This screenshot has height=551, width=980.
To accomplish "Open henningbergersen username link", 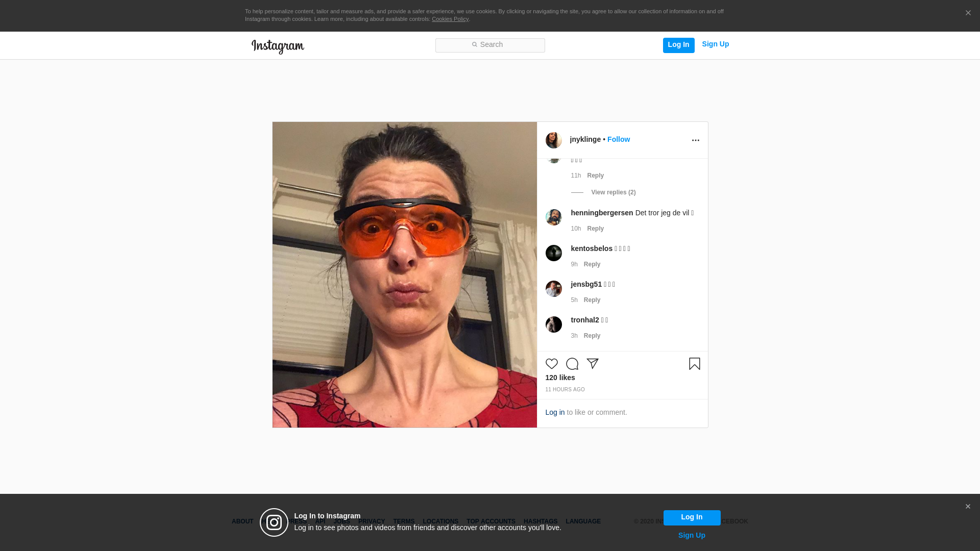I will [602, 213].
